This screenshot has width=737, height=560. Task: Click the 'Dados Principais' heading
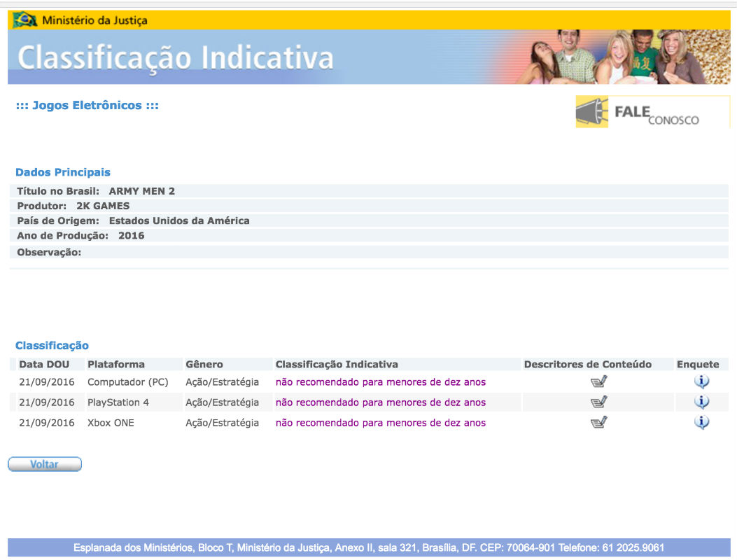63,172
